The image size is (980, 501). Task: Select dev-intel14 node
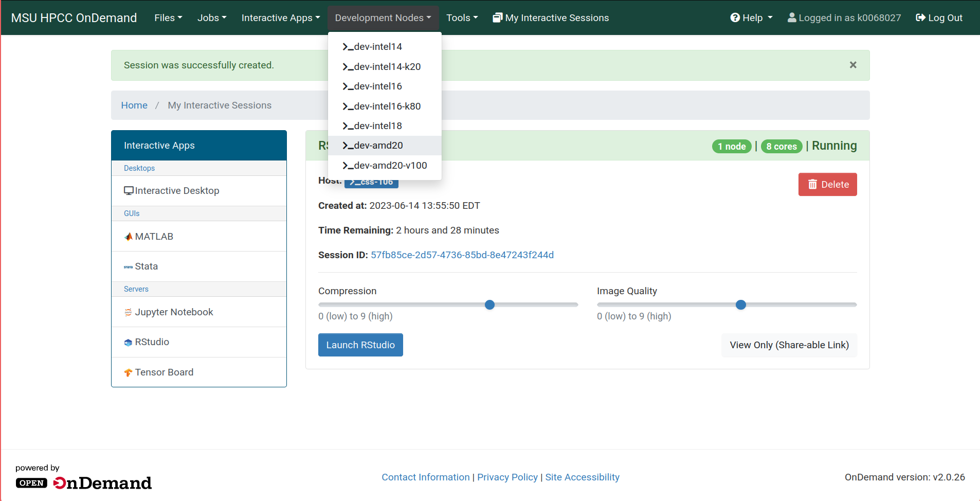tap(385, 47)
